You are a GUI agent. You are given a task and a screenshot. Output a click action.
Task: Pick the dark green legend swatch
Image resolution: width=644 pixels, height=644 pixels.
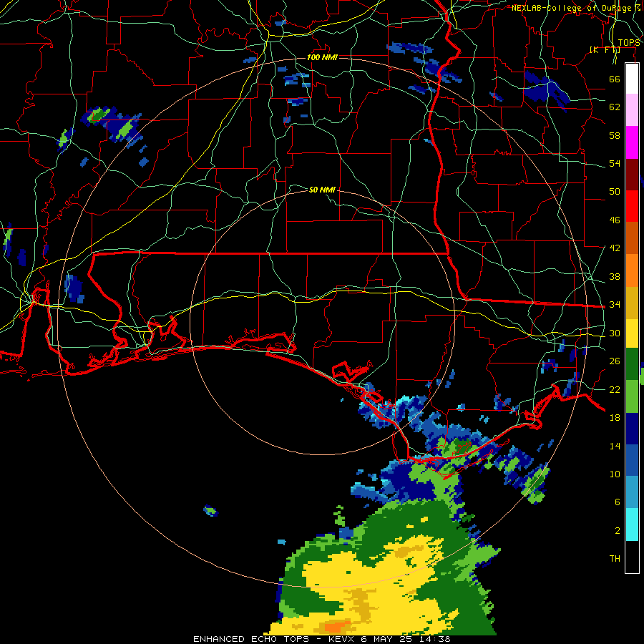(x=632, y=364)
